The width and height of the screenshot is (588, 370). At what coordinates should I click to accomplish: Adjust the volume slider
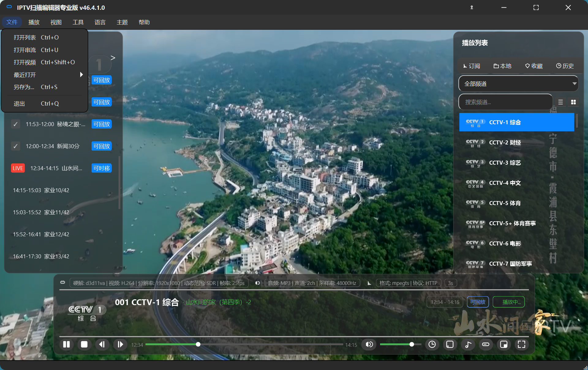click(401, 345)
